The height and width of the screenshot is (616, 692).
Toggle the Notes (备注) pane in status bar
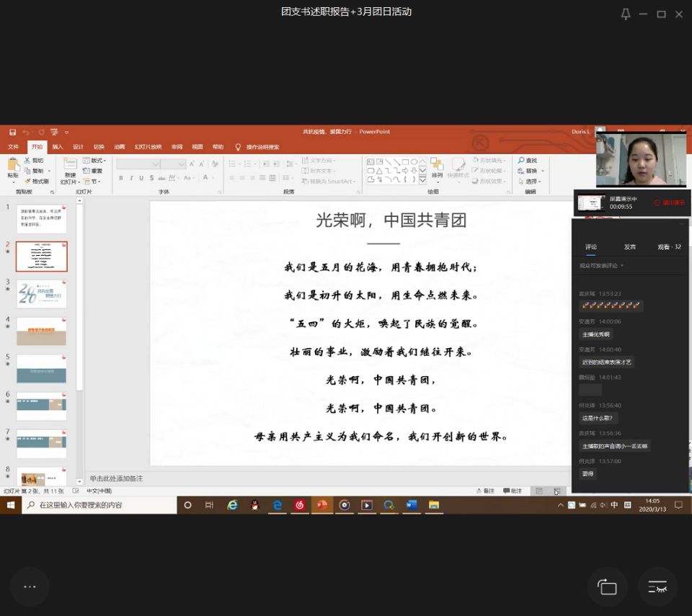click(485, 491)
